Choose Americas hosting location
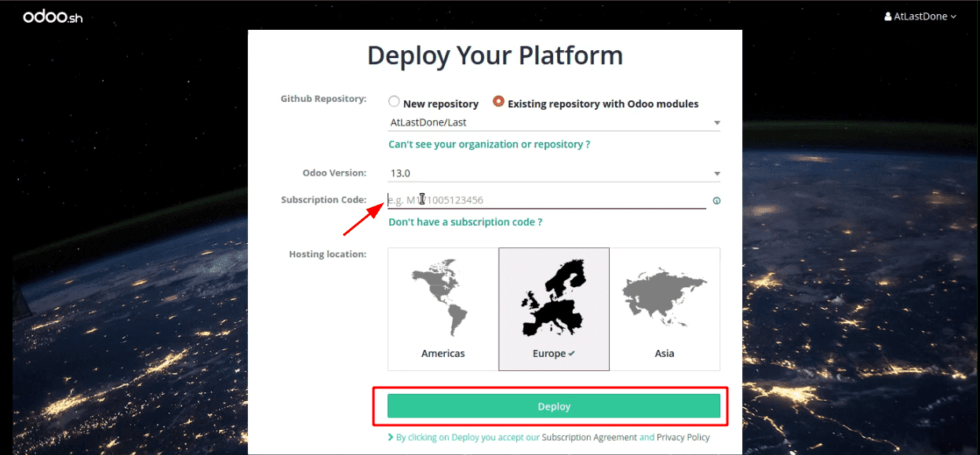Screen dimensions: 980x455 [x=443, y=309]
